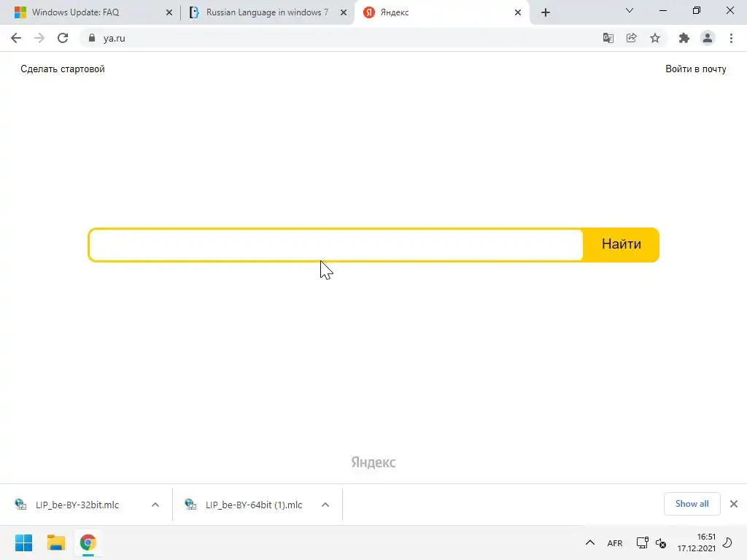
Task: Open the tab search chevron
Action: (x=630, y=10)
